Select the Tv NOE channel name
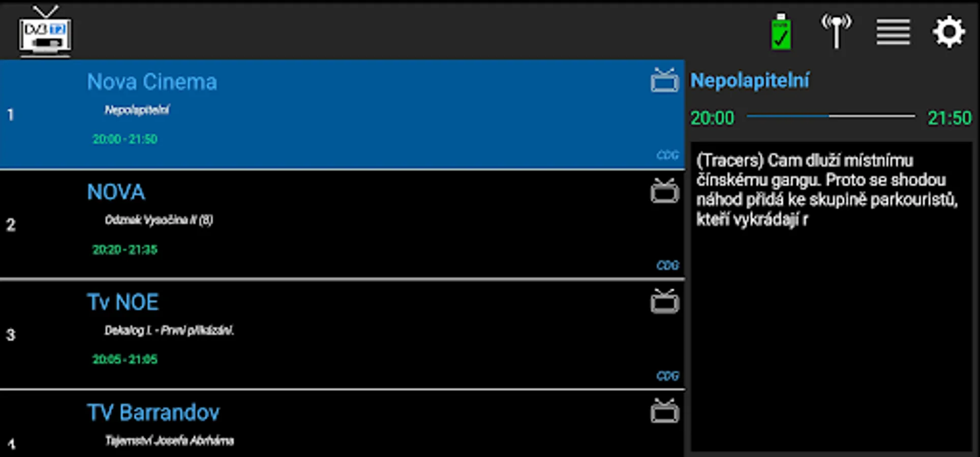This screenshot has width=980, height=457. point(122,302)
